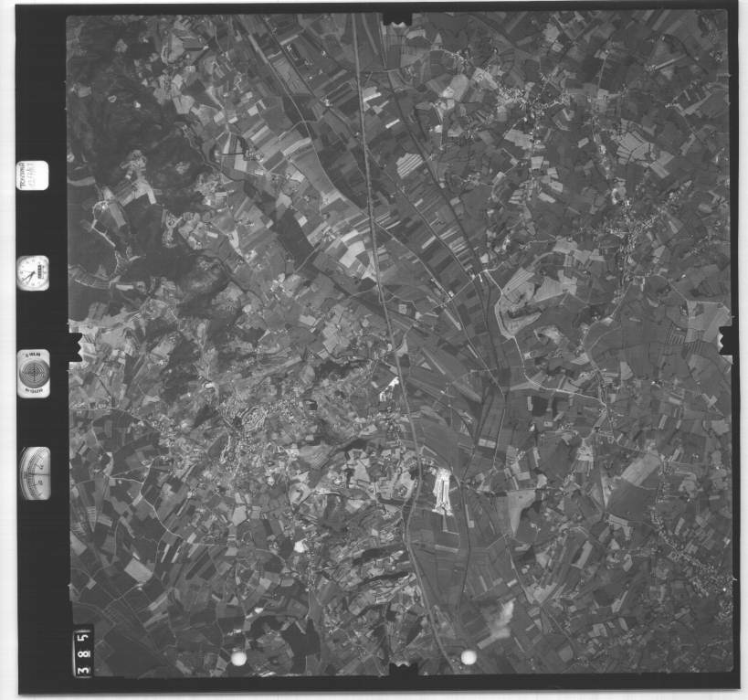748x700 pixels.
Task: Click the altimeter gauge in left margin
Action: [35, 472]
